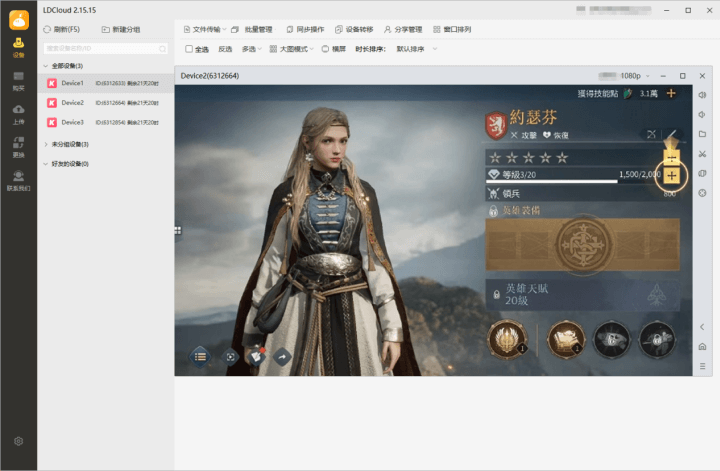Go to Android home via house icon
The image size is (720, 471).
(x=702, y=347)
